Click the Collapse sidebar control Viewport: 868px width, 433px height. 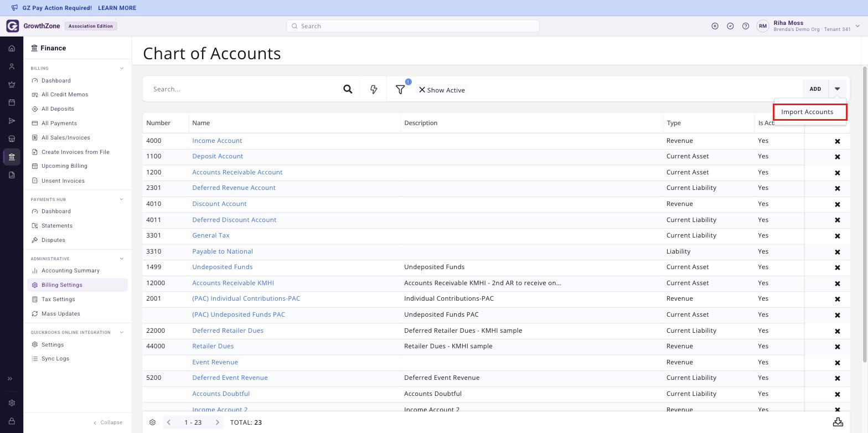coord(108,422)
